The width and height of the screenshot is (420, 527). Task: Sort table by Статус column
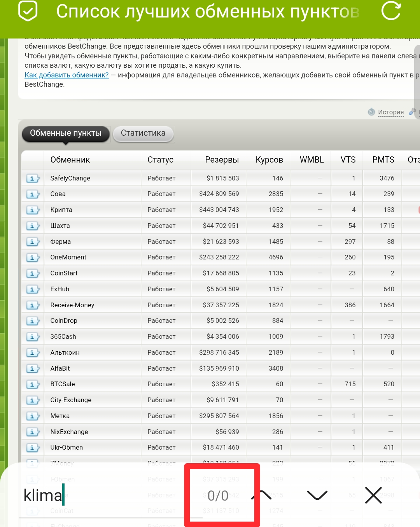[x=160, y=160]
